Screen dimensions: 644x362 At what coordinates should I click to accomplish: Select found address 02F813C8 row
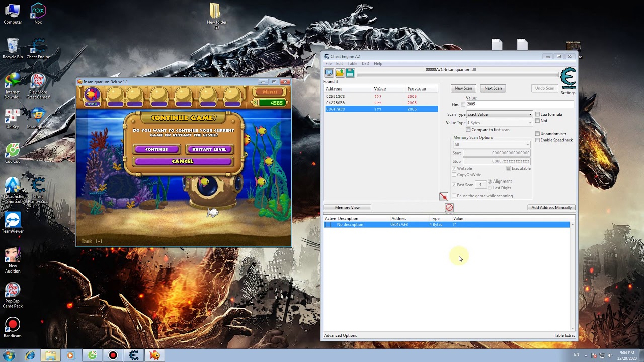[x=381, y=96]
